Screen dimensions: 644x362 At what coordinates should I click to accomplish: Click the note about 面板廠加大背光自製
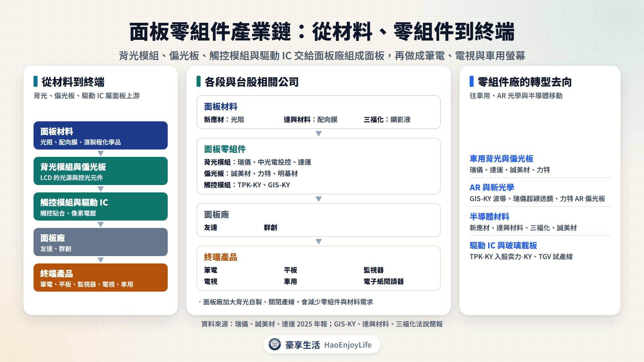point(288,302)
